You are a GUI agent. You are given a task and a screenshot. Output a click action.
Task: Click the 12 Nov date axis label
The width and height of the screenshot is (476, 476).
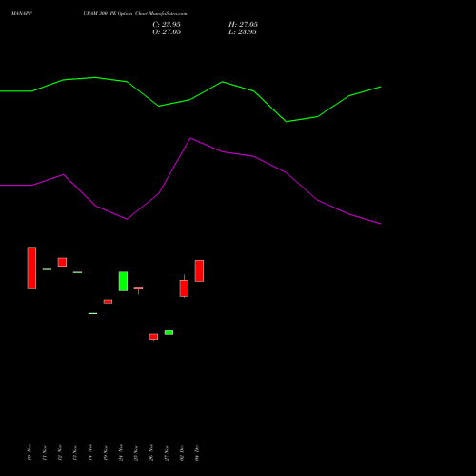[60, 452]
